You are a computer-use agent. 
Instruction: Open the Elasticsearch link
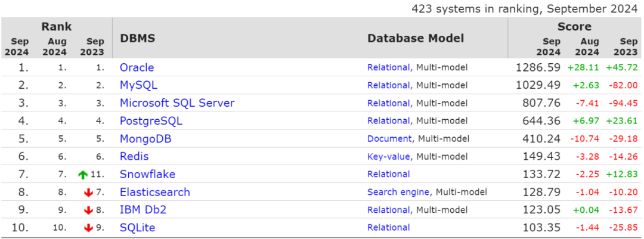(154, 193)
